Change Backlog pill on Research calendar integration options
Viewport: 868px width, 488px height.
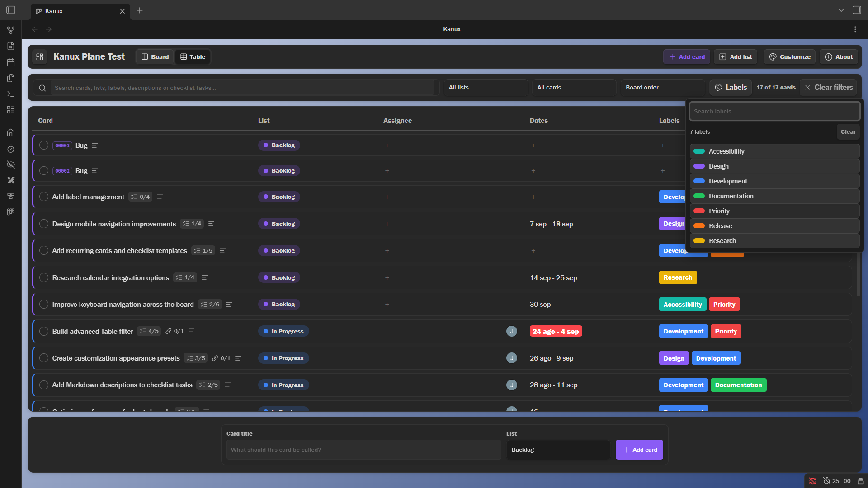[279, 277]
